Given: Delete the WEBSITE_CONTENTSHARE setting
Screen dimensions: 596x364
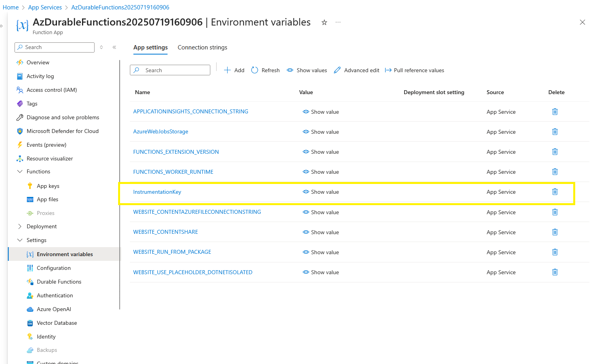Looking at the screenshot, I should coord(555,232).
